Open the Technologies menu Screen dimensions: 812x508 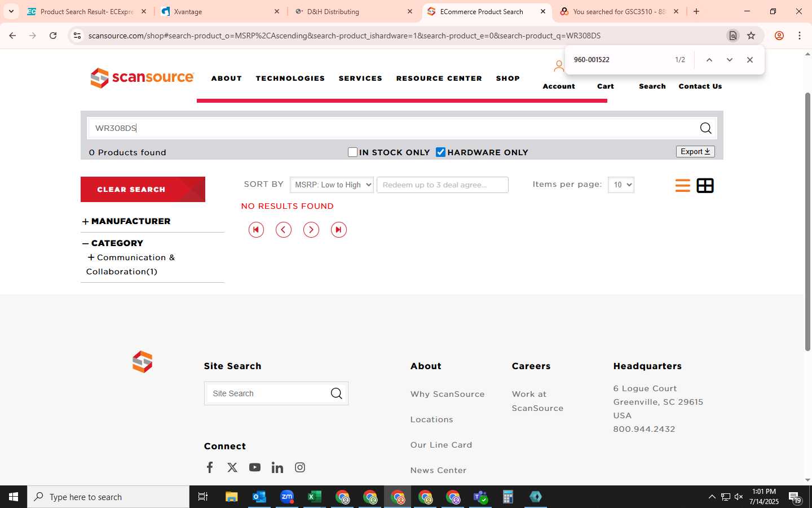[x=290, y=78]
